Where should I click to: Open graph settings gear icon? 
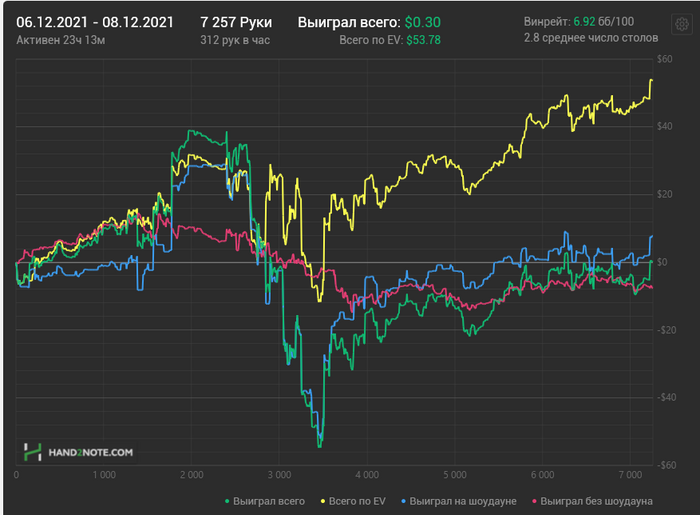(681, 24)
